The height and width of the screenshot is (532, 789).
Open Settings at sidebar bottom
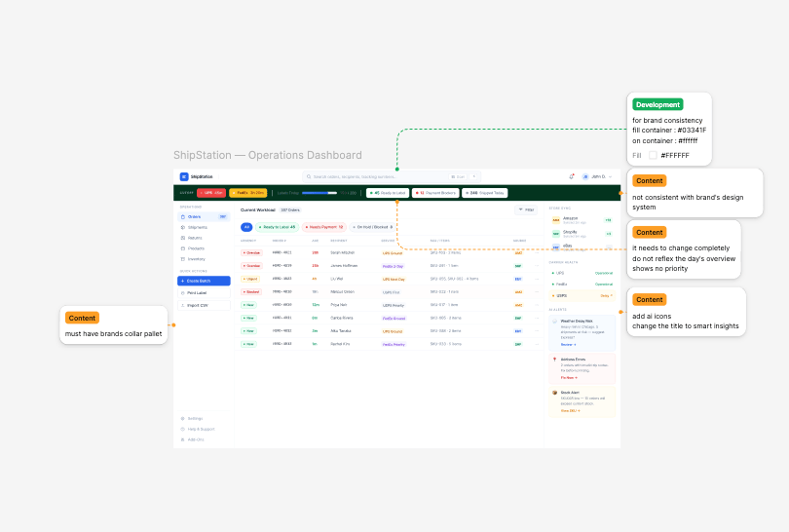click(195, 418)
